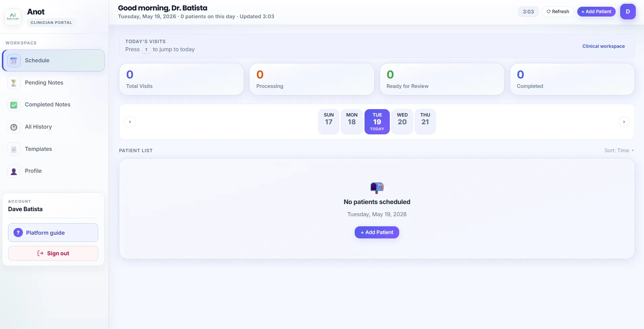The image size is (644, 329).
Task: Open the Schedule calendar icon
Action: (x=14, y=61)
